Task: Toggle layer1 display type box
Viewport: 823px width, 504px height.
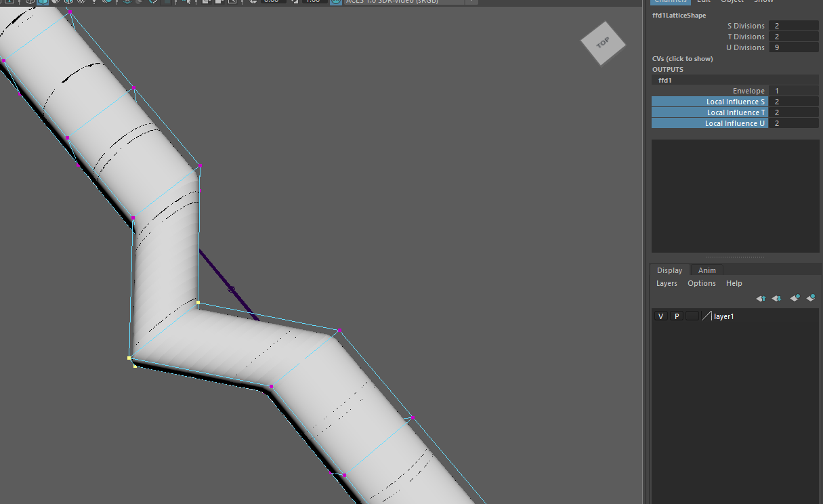Action: pos(692,316)
